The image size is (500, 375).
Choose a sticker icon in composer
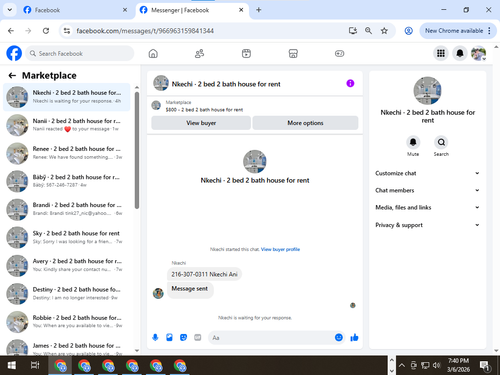(x=183, y=338)
